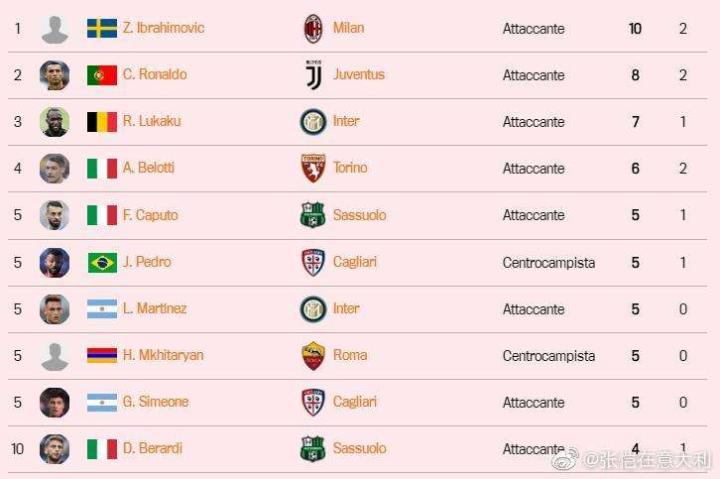Click Ibrahimovic's placeholder avatar

[54, 29]
